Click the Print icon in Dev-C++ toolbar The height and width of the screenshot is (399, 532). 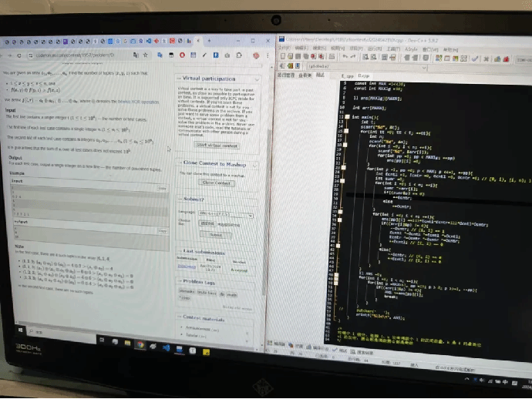click(x=332, y=57)
